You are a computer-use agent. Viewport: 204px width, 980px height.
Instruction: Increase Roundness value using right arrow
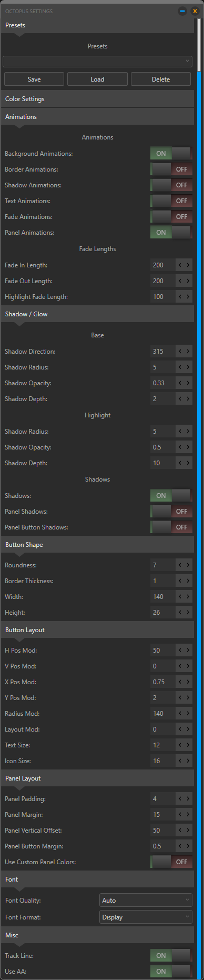tap(188, 565)
